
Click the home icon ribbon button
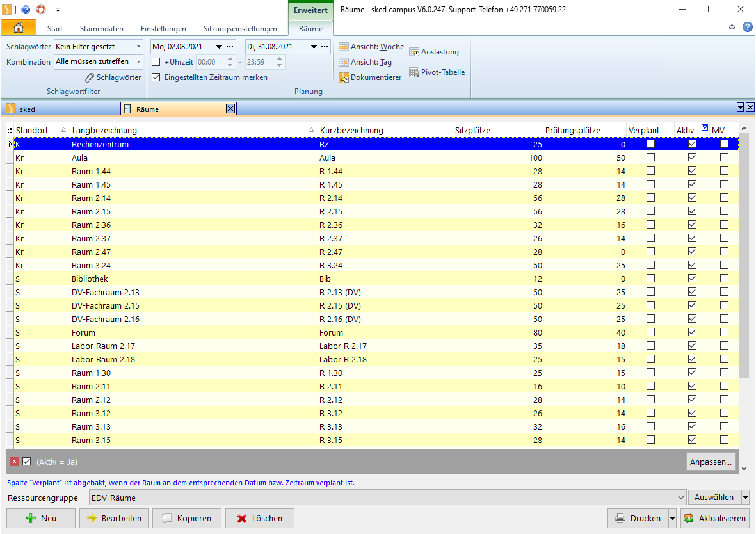pos(18,28)
